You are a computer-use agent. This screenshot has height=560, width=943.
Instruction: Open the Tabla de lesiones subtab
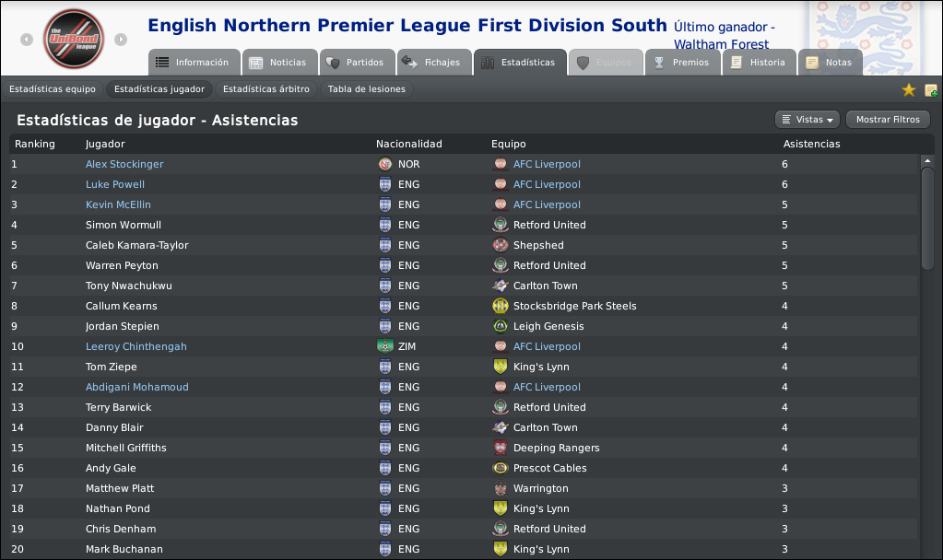tap(366, 89)
